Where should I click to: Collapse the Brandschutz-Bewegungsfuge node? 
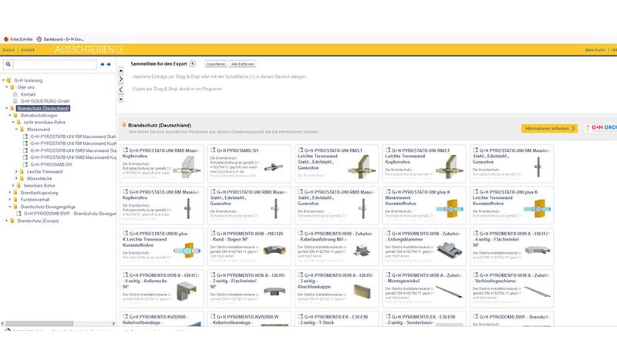point(10,207)
